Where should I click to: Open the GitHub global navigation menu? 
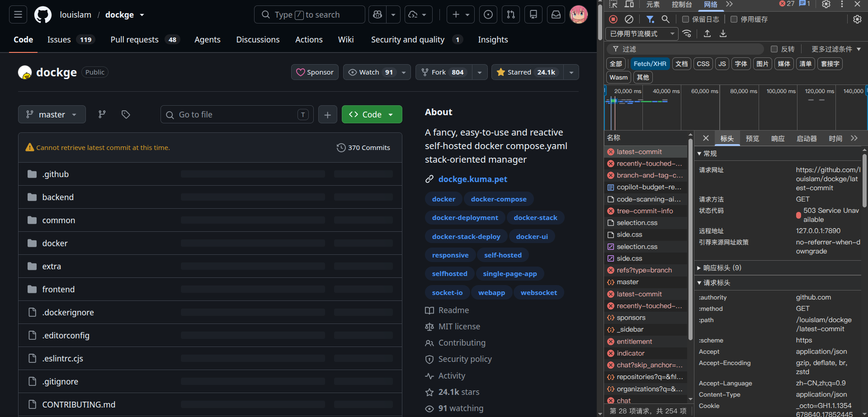point(18,14)
